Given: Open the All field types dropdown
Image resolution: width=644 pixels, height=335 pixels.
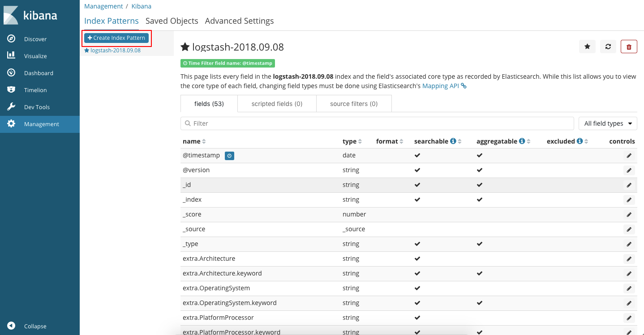Looking at the screenshot, I should 607,123.
